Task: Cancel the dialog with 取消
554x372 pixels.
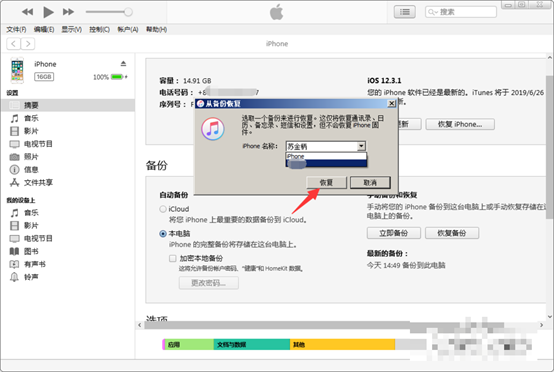Action: click(x=370, y=183)
